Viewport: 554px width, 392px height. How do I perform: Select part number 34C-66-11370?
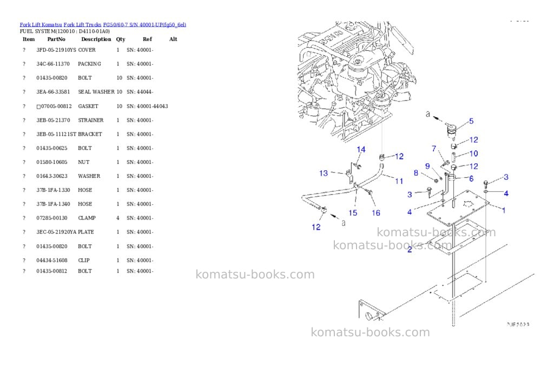click(x=53, y=64)
